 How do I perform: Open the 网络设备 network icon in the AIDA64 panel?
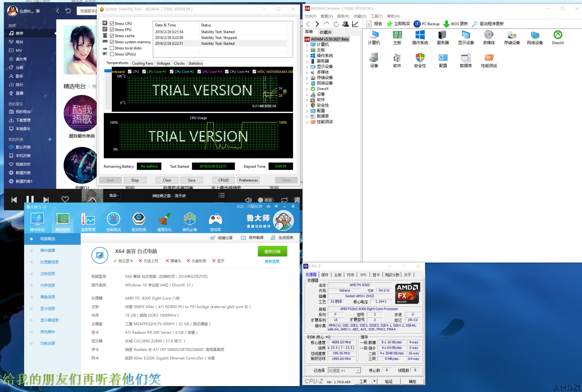tap(535, 38)
